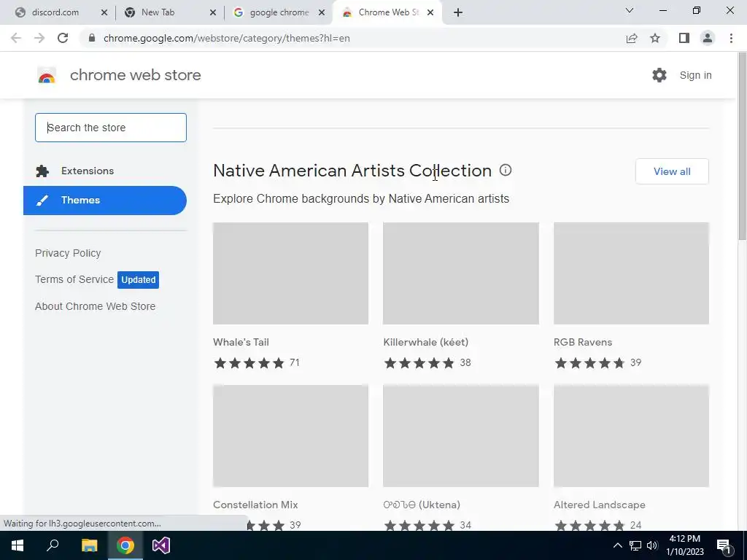Viewport: 747px width, 560px height.
Task: Share this page icon in address bar
Action: click(632, 38)
